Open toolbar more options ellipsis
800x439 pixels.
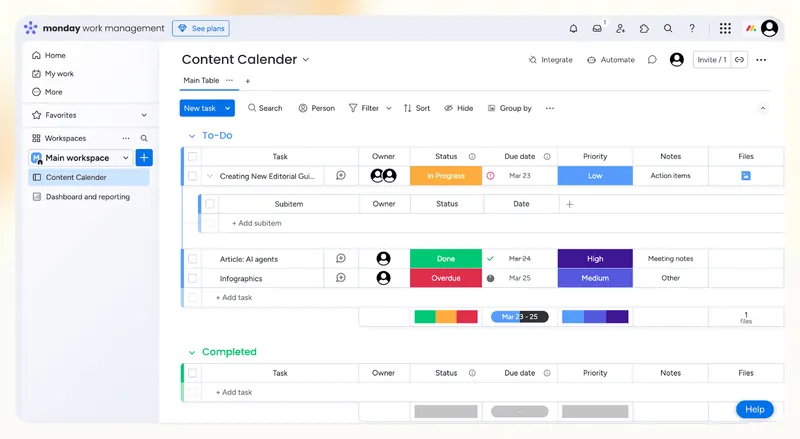[549, 108]
